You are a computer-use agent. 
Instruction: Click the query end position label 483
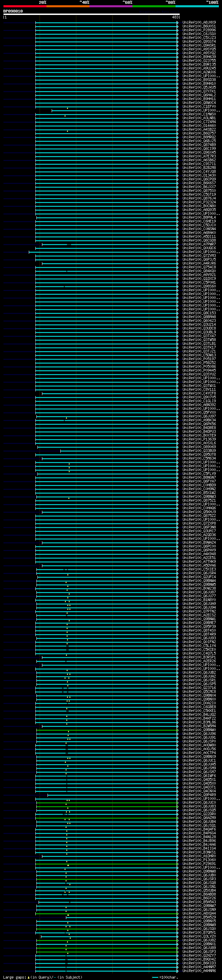tap(175, 17)
